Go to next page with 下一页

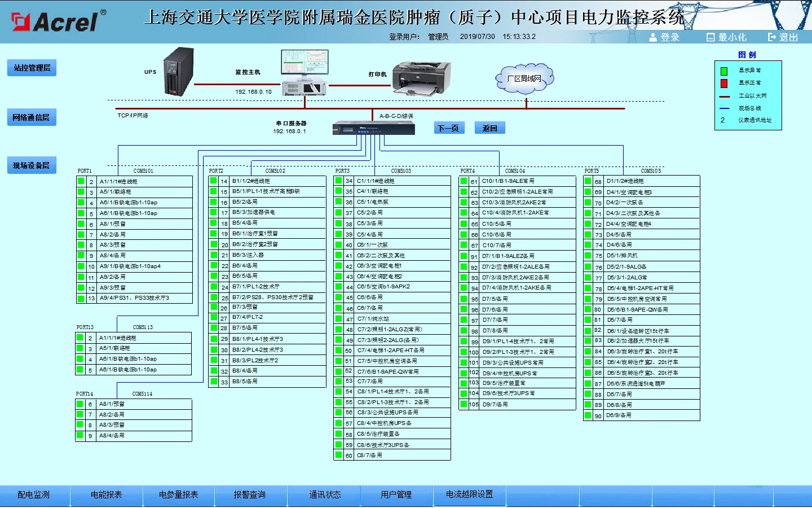(448, 128)
